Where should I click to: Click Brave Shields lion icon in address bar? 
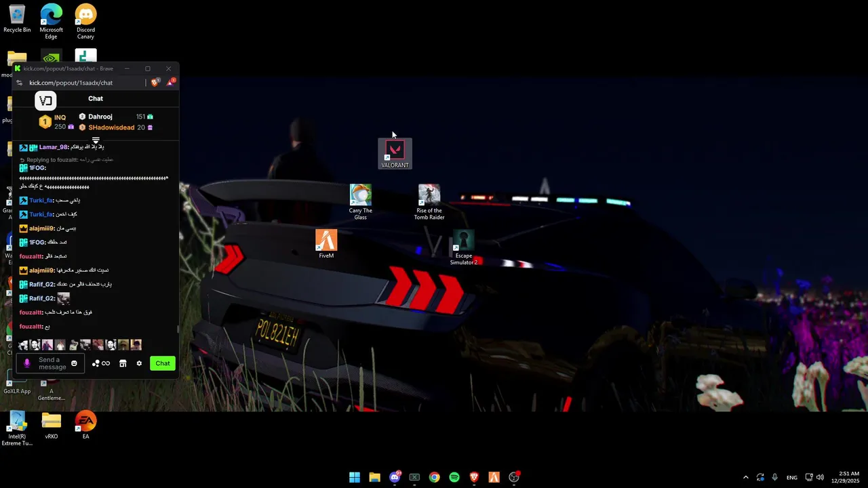coord(155,83)
